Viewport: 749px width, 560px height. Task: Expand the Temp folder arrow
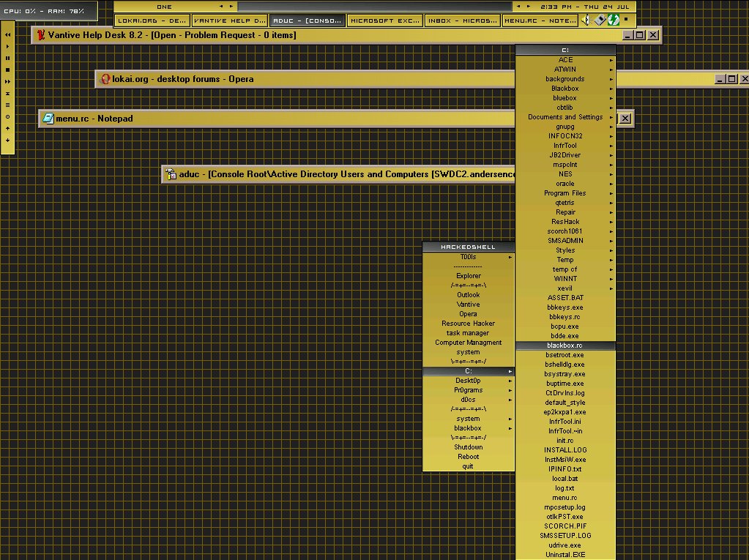(x=611, y=260)
